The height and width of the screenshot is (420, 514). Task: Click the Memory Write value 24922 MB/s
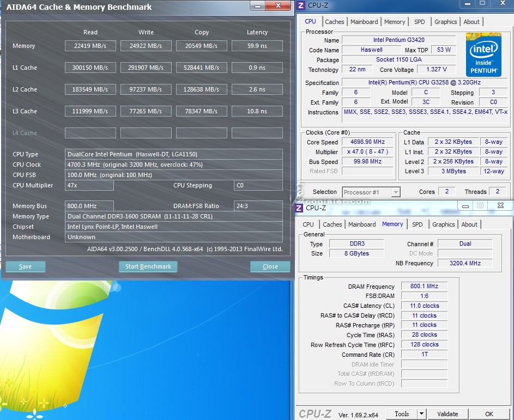[146, 46]
